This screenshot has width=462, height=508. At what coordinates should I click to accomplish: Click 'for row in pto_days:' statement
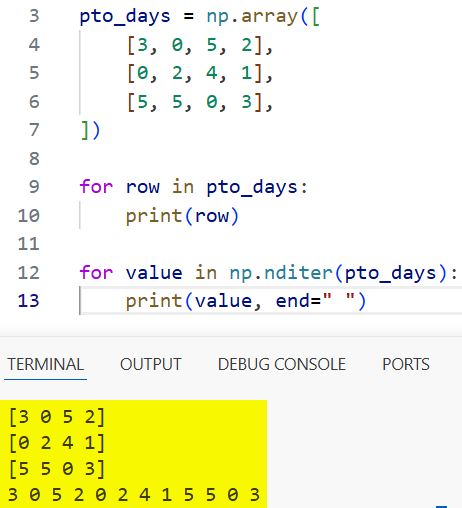[193, 187]
